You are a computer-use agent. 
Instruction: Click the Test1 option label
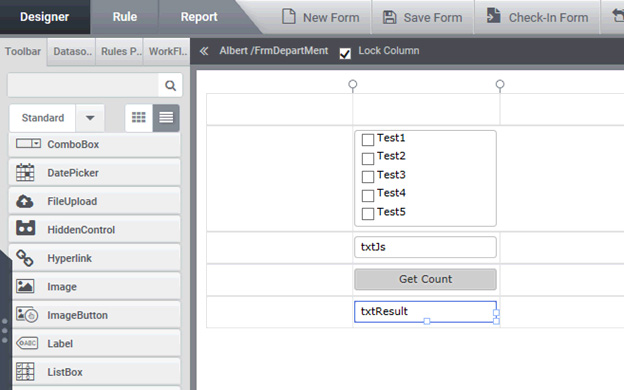coord(391,138)
